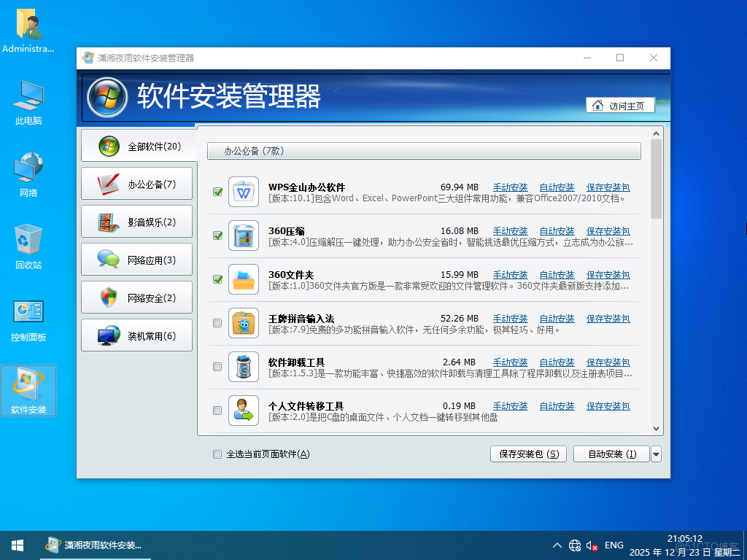This screenshot has width=747, height=560.
Task: Click 手动安装 for 360压缩
Action: pos(510,230)
